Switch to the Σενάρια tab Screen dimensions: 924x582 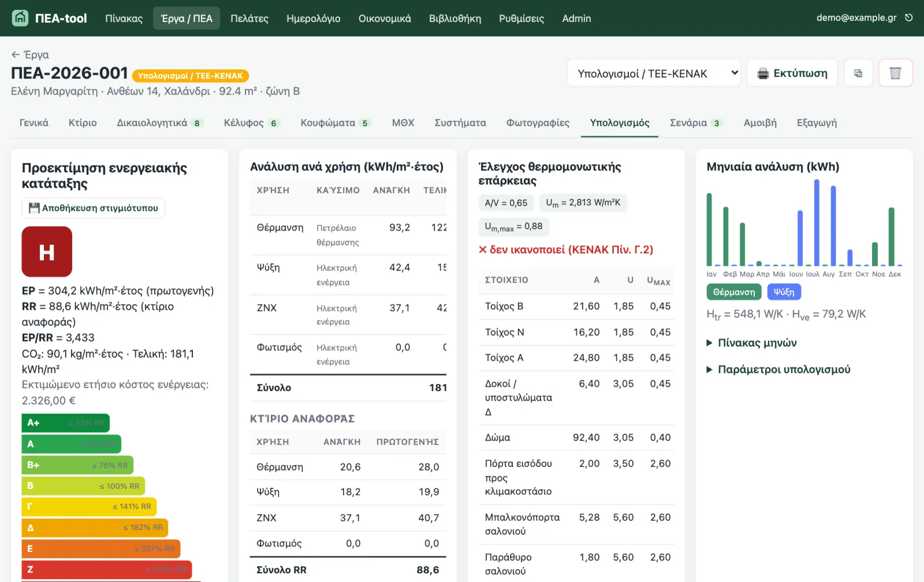[x=696, y=123]
